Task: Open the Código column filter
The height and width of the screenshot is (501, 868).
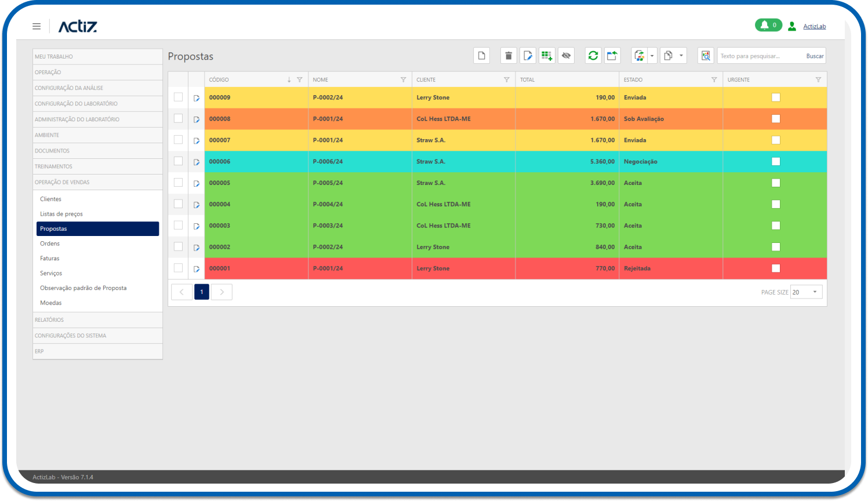Action: point(300,80)
